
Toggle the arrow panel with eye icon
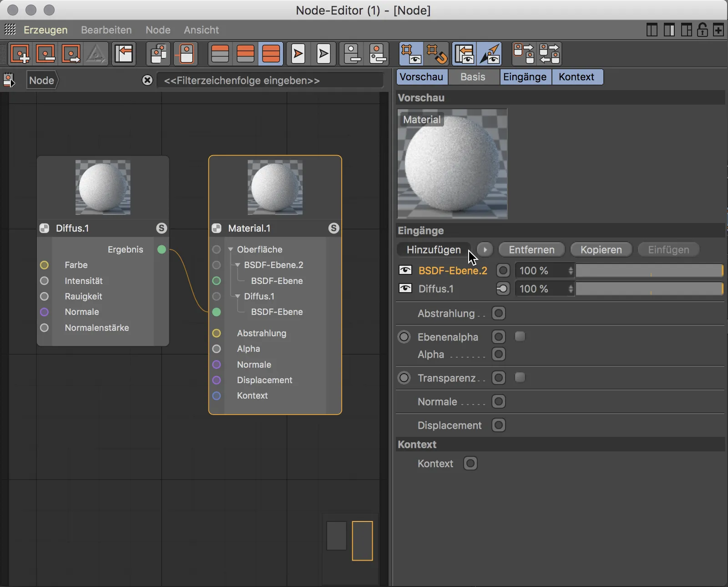(465, 54)
